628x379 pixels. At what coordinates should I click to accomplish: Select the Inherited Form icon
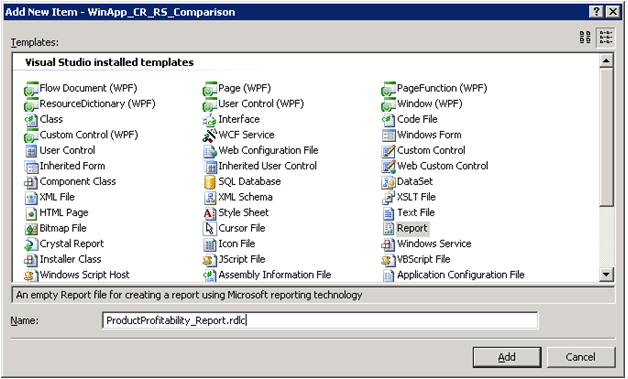pos(31,166)
